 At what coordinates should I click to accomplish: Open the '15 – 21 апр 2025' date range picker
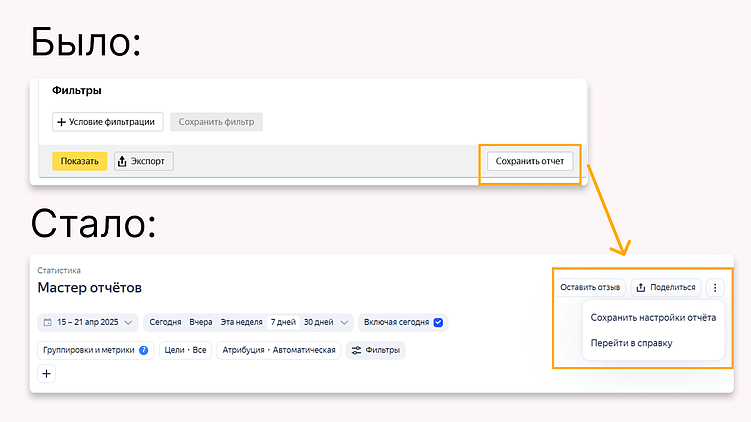[x=88, y=322]
